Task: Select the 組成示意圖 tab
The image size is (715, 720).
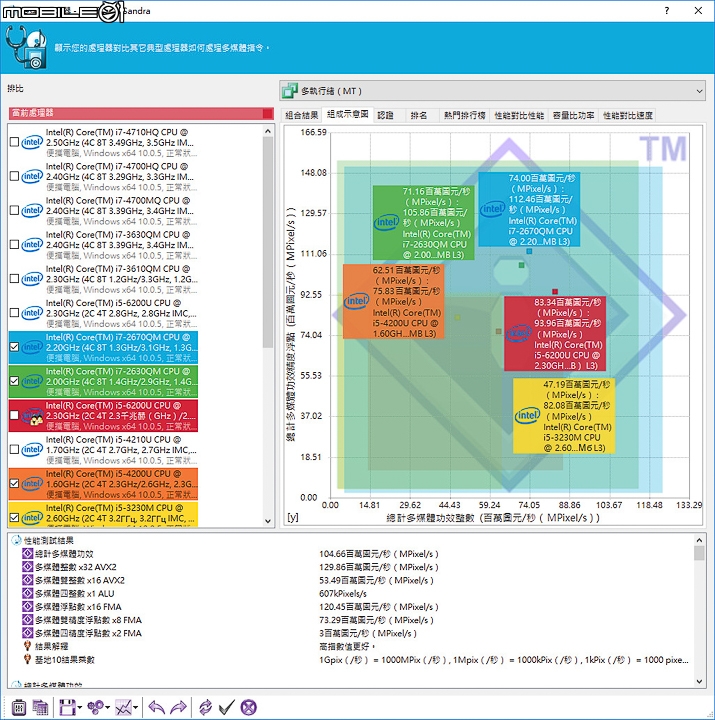Action: [348, 114]
